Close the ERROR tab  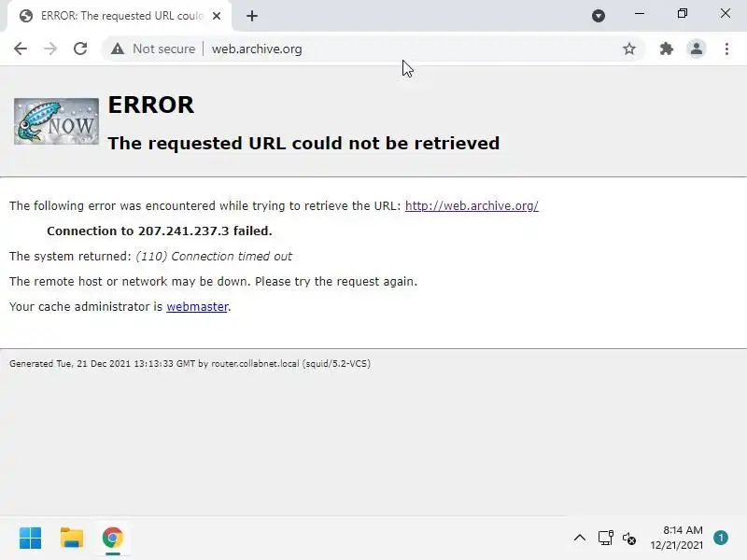coord(217,16)
